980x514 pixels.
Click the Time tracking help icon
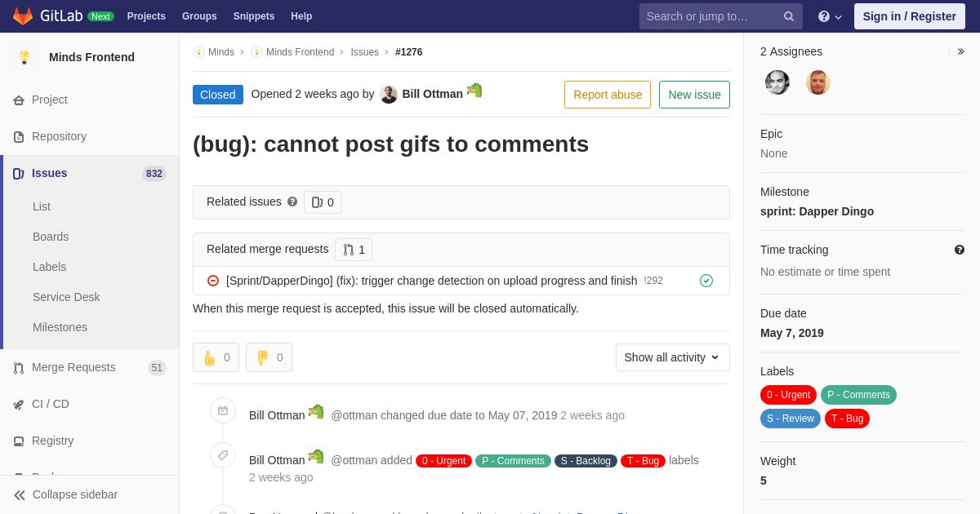pos(960,250)
